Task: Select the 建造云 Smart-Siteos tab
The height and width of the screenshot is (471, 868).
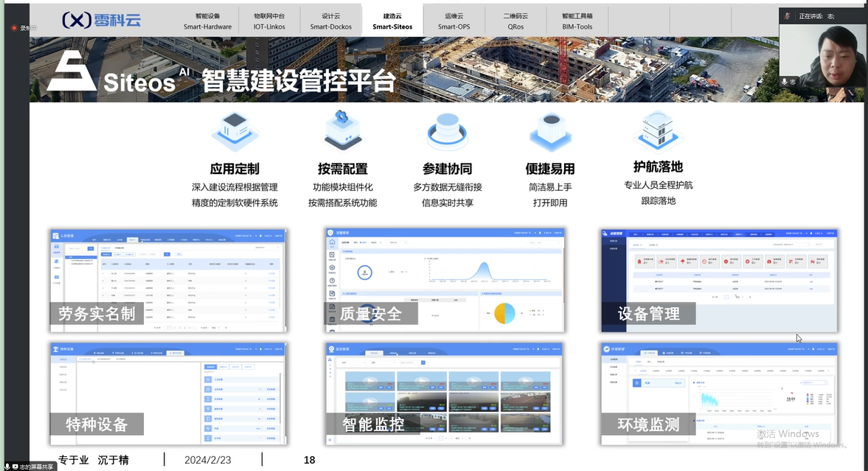Action: (392, 21)
